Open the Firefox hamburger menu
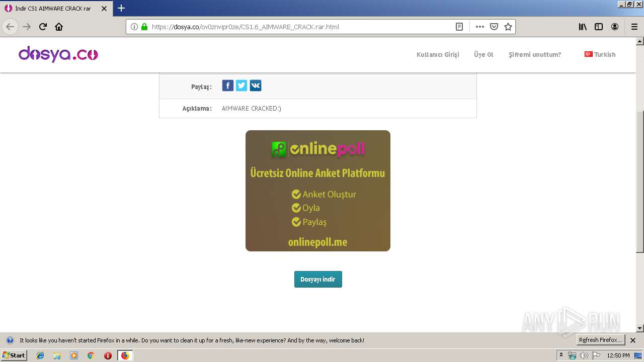 (x=634, y=27)
